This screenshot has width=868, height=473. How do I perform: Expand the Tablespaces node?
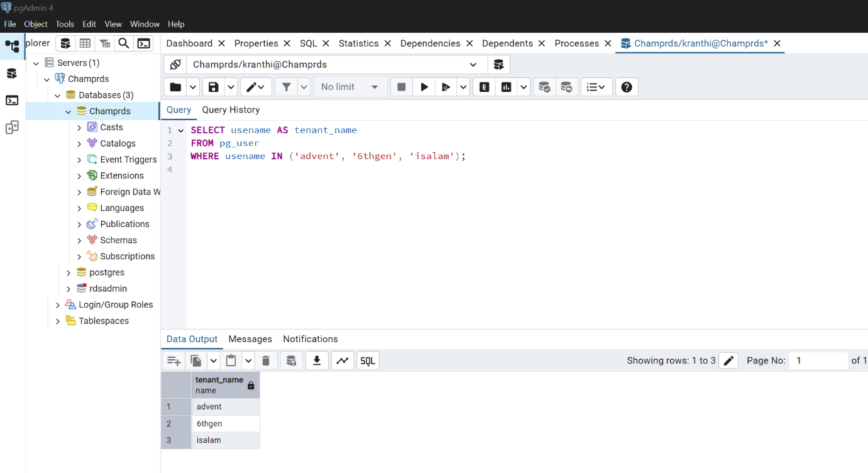coord(58,321)
